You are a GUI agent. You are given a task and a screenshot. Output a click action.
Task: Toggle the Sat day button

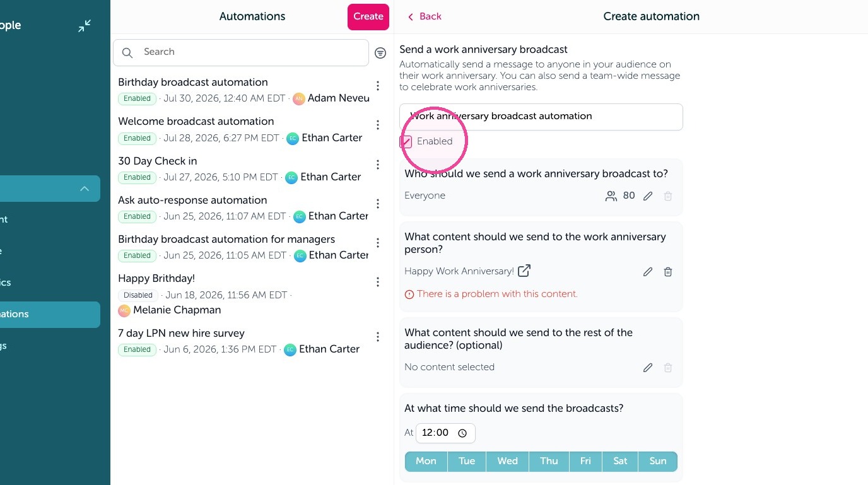[x=620, y=461]
